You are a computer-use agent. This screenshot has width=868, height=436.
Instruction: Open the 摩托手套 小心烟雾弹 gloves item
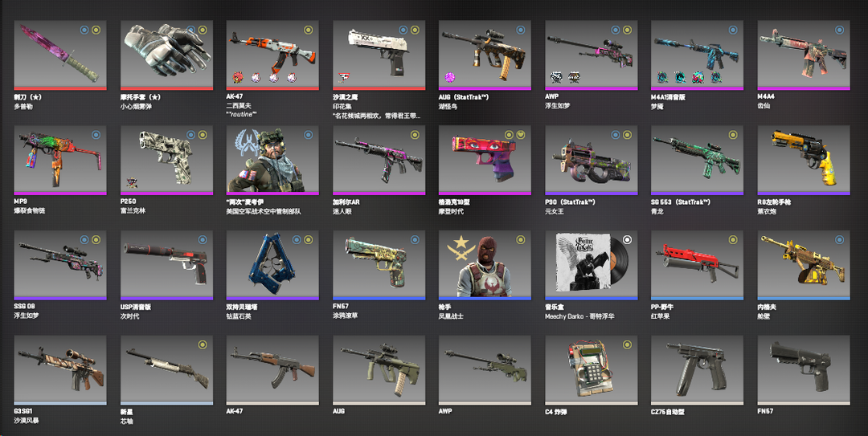pos(166,55)
